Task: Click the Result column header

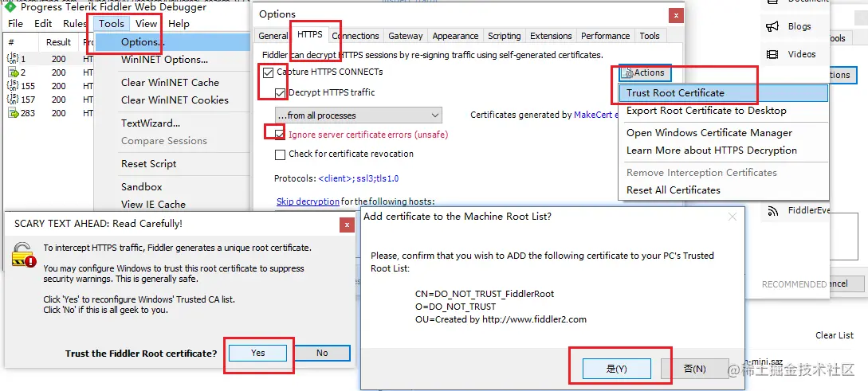Action: coord(59,42)
